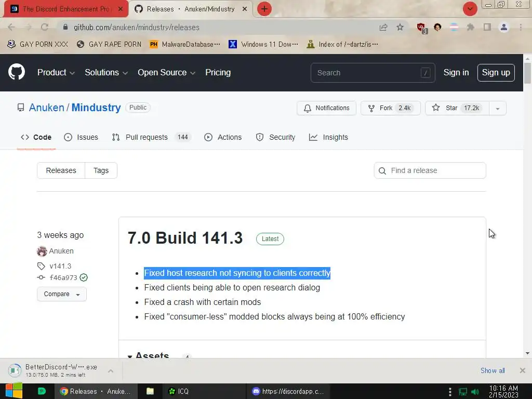Close the downloads bar
Viewport: 532px width, 399px height.
coord(523,370)
